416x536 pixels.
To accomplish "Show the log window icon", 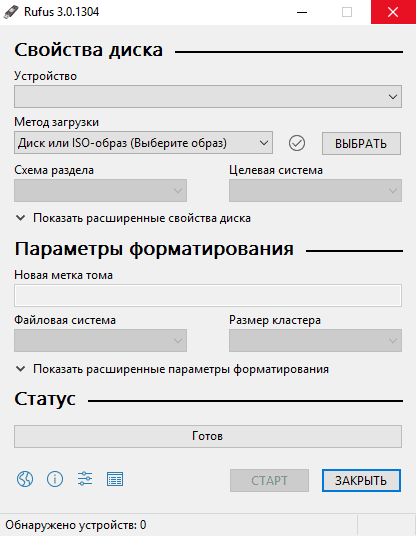I will tap(115, 479).
